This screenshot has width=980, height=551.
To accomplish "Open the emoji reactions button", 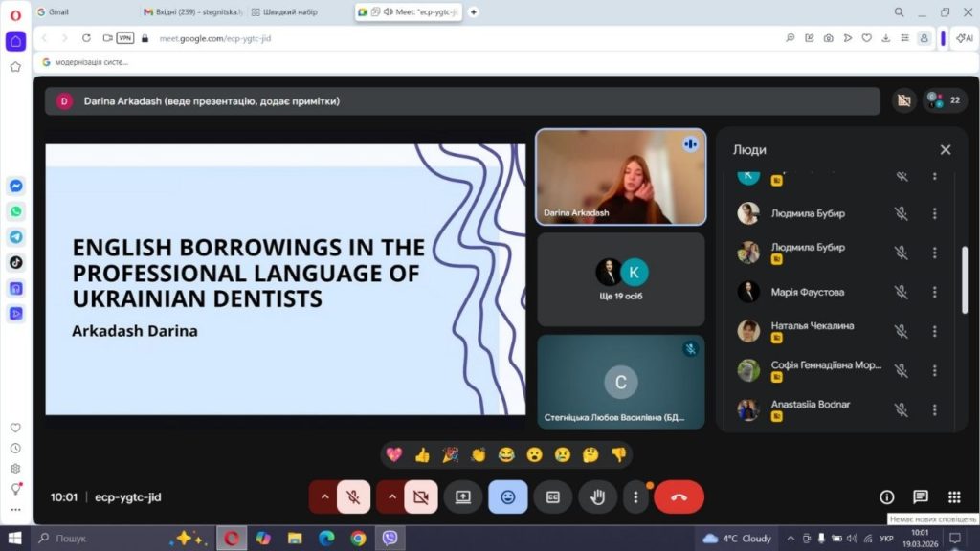I will pyautogui.click(x=508, y=496).
